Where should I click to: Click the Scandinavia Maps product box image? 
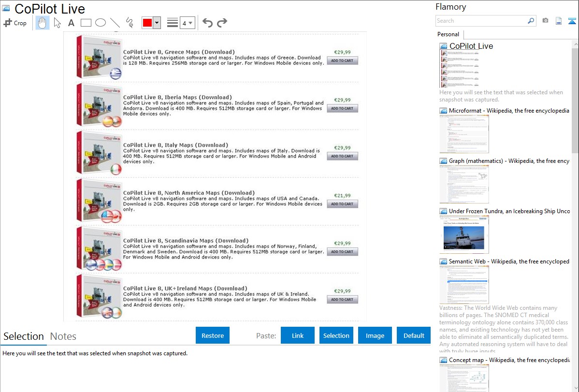point(99,248)
